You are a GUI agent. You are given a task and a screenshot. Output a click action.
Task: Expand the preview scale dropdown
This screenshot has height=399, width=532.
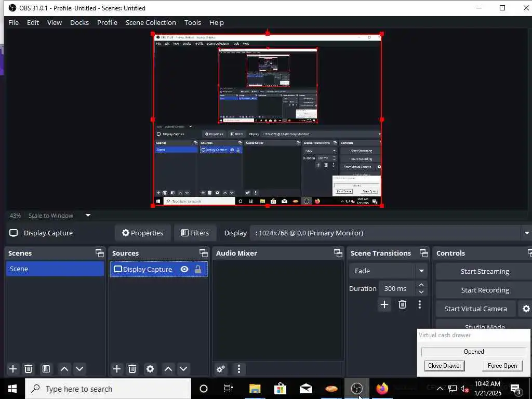88,216
